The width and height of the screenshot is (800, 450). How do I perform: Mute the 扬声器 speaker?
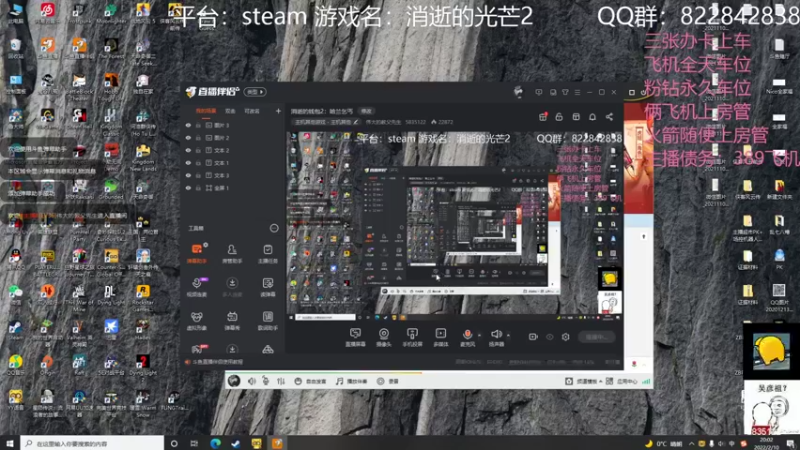pos(496,336)
